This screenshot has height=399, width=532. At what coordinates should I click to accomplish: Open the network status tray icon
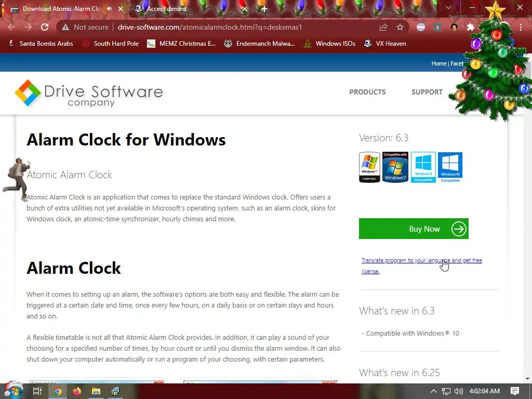point(446,391)
